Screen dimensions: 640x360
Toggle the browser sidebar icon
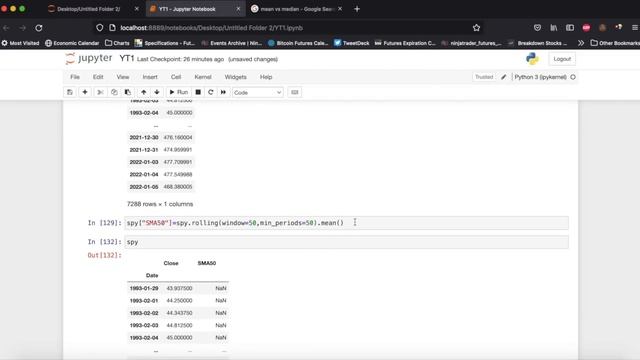click(x=570, y=28)
